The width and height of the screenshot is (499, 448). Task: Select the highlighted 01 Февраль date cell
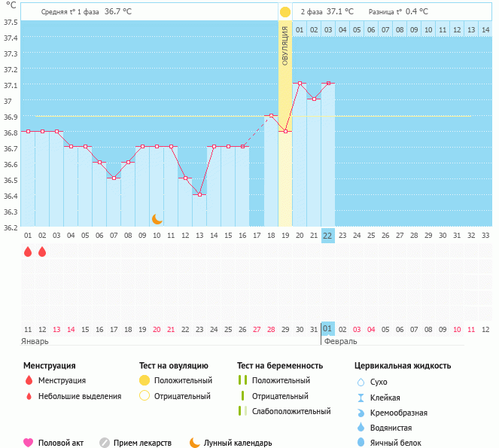(327, 329)
